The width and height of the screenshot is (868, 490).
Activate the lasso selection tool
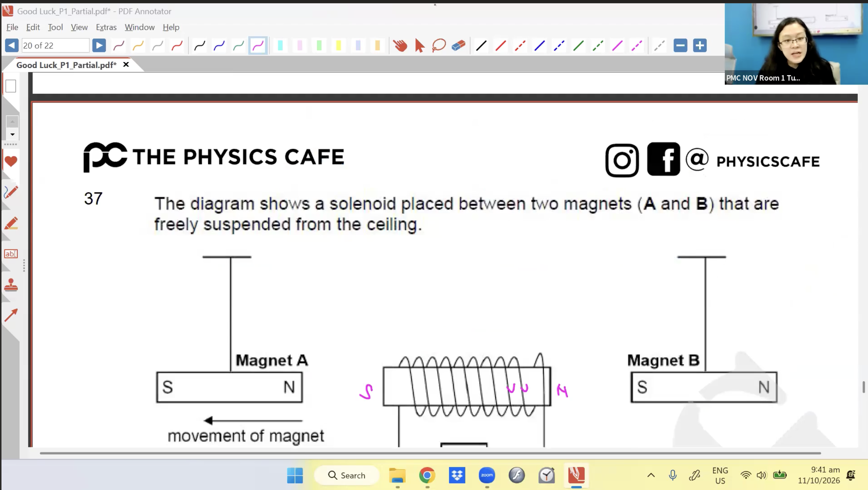pyautogui.click(x=439, y=46)
